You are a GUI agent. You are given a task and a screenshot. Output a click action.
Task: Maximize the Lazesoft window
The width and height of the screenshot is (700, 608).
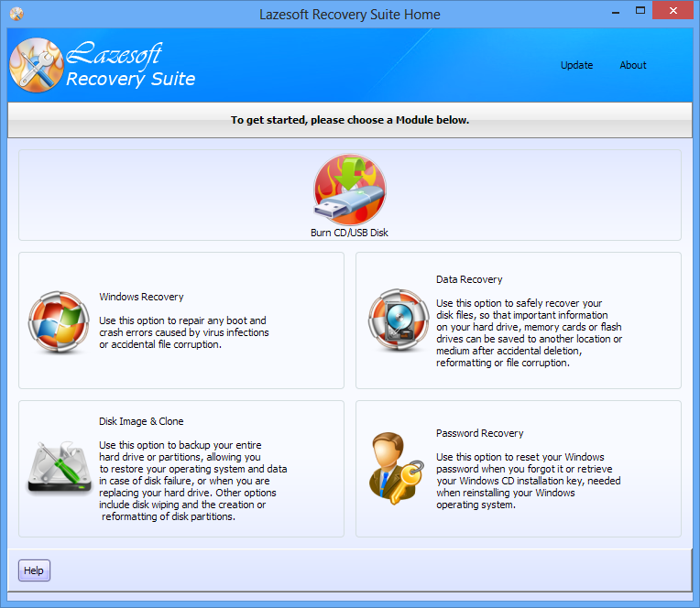coord(640,11)
